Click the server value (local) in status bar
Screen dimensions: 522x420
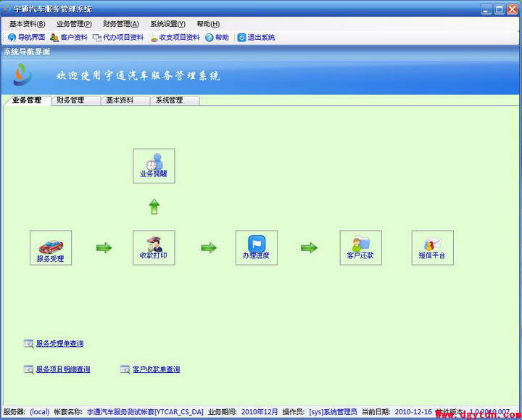(40, 412)
